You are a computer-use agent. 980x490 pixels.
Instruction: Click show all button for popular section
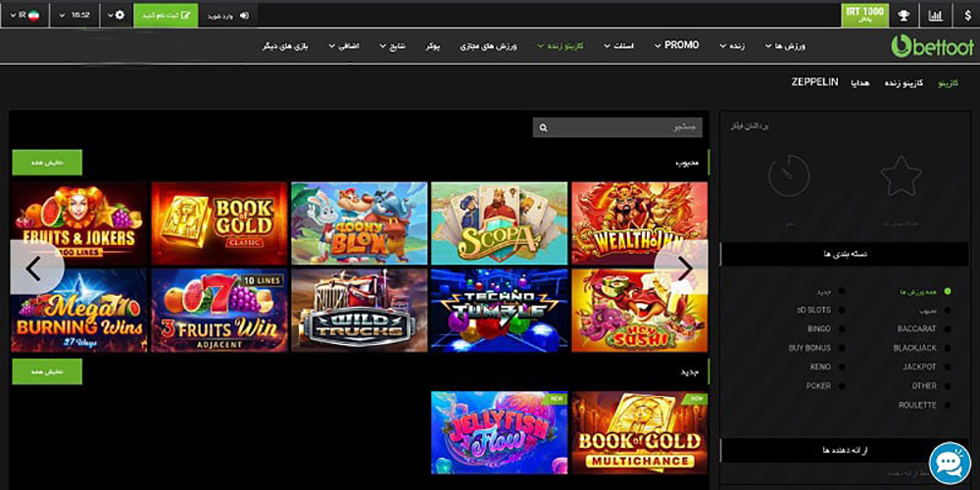[x=47, y=163]
